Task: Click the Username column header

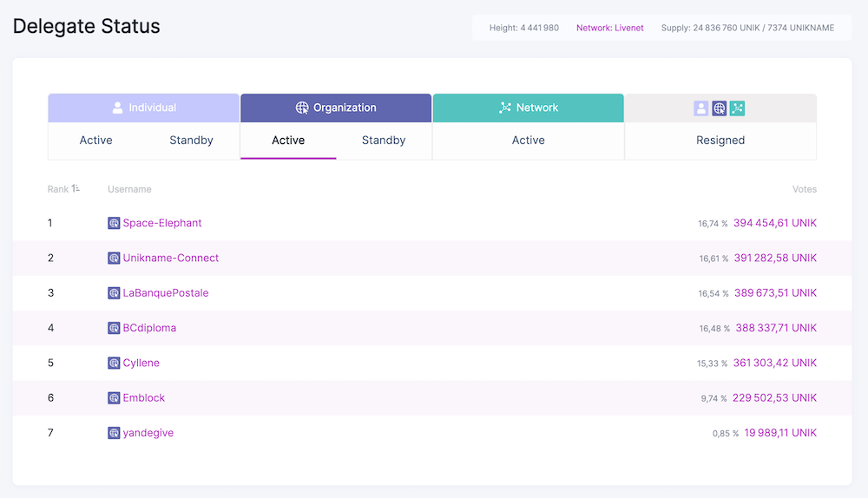Action: [129, 189]
